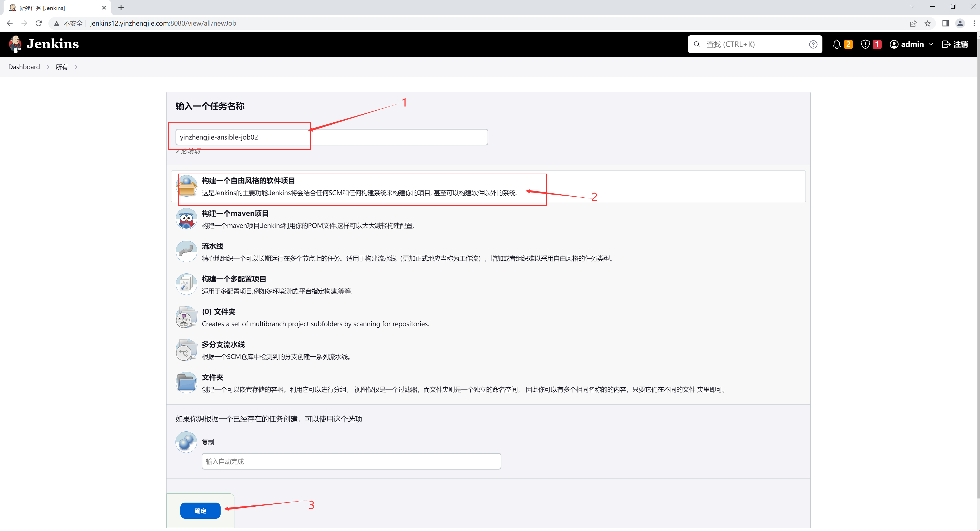Open the security warnings shield icon
980x531 pixels.
click(865, 45)
